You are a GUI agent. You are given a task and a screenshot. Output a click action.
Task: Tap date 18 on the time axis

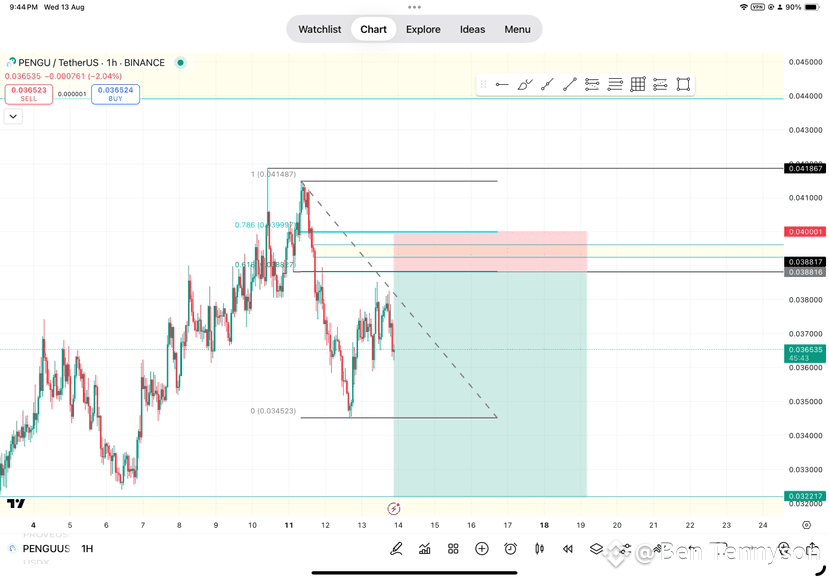544,525
